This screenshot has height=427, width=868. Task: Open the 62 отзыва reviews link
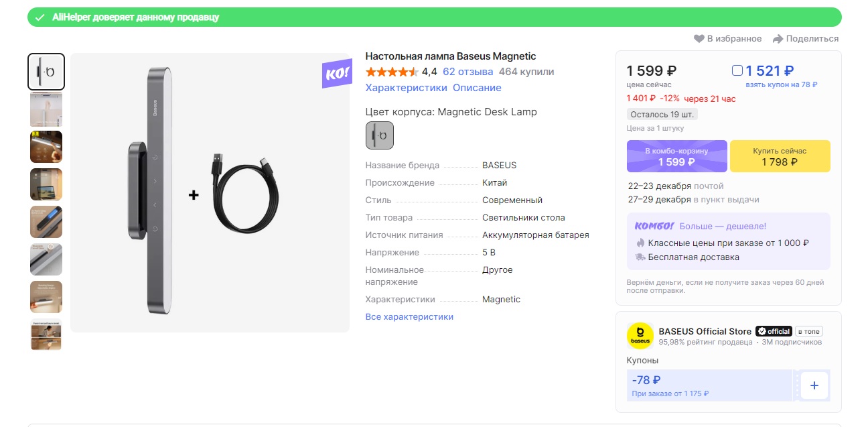point(467,72)
